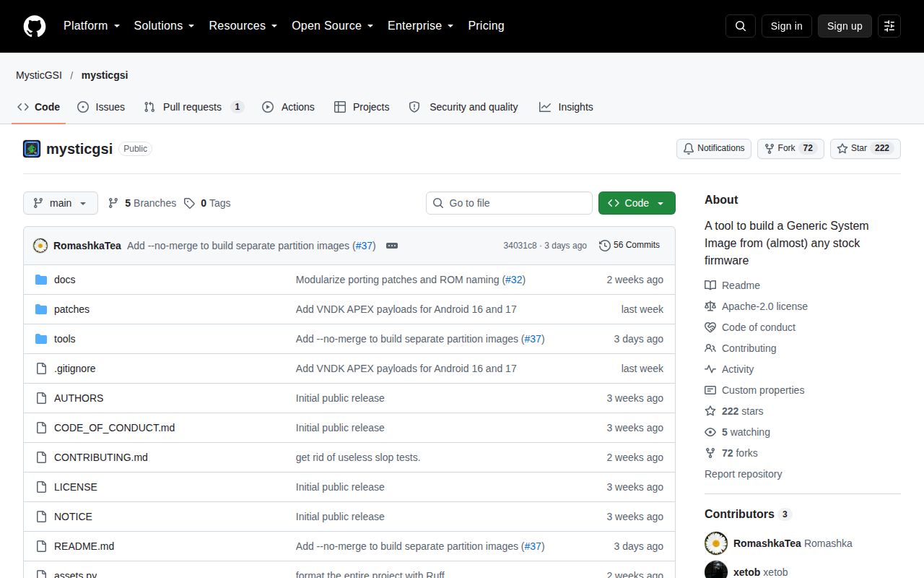Click the mysticgsi repository avatar icon
This screenshot has width=924, height=578.
tap(32, 149)
